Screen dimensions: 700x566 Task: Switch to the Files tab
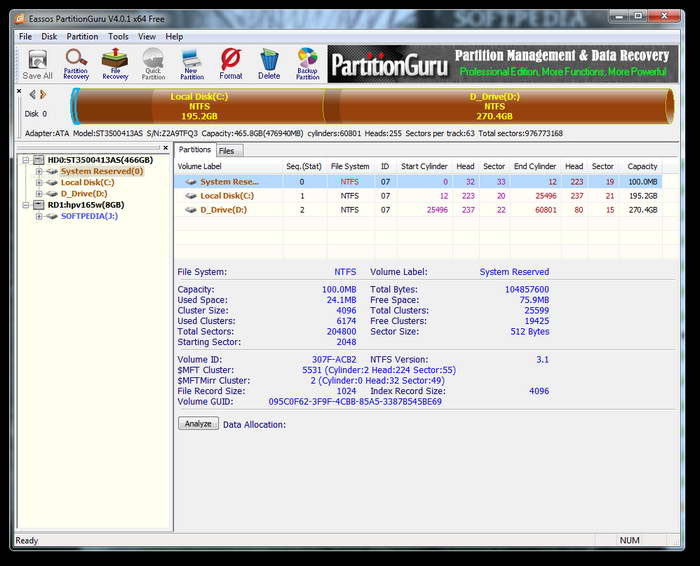coord(227,151)
